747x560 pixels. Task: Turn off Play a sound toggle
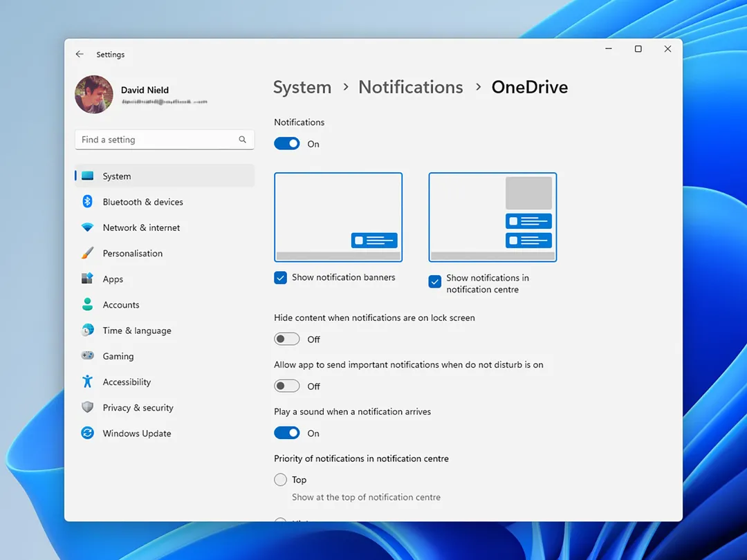[287, 433]
